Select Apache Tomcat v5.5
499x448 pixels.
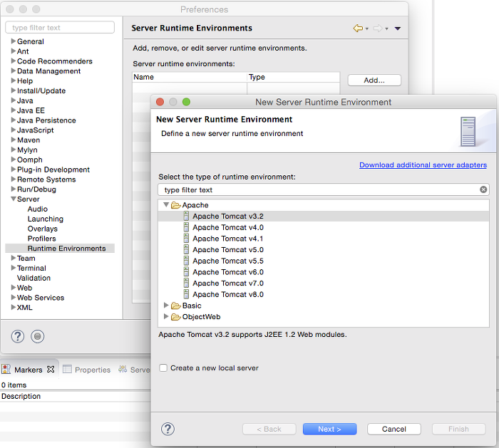click(x=228, y=261)
